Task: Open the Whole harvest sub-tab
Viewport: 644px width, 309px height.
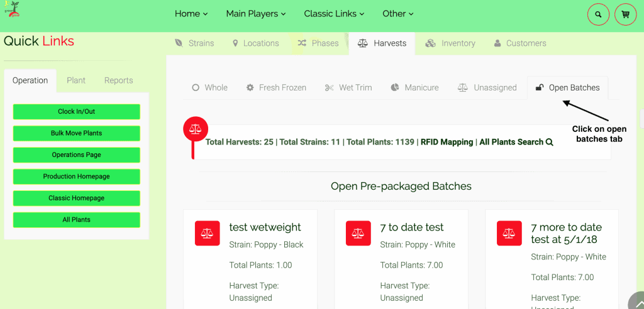Action: [210, 87]
